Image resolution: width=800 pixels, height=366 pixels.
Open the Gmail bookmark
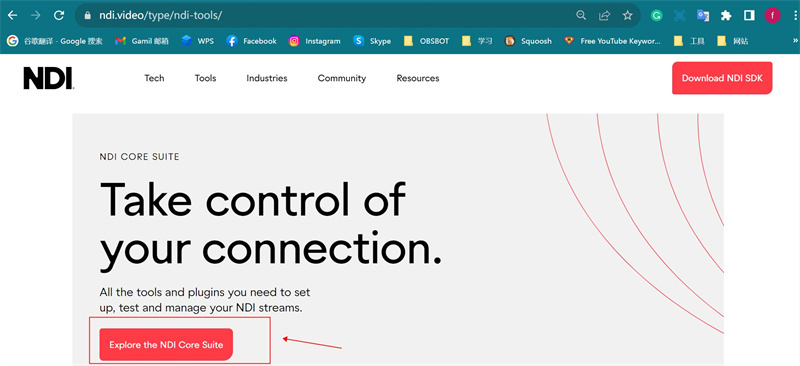[x=142, y=41]
